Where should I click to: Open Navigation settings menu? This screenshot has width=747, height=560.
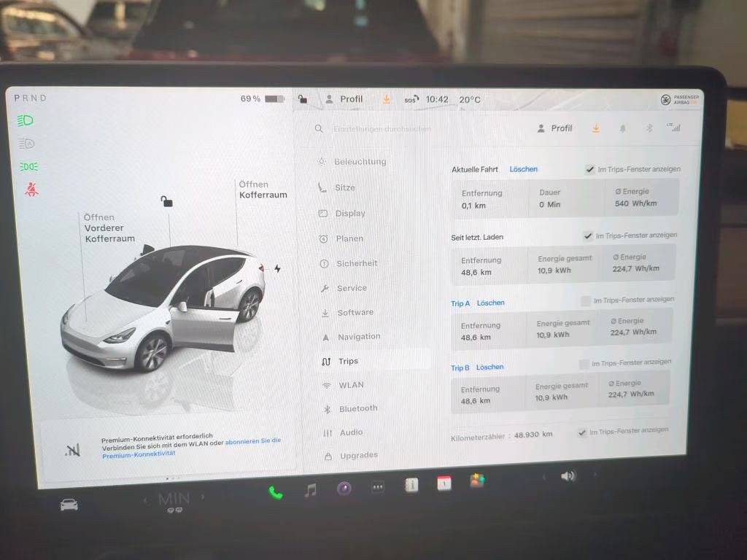click(352, 337)
